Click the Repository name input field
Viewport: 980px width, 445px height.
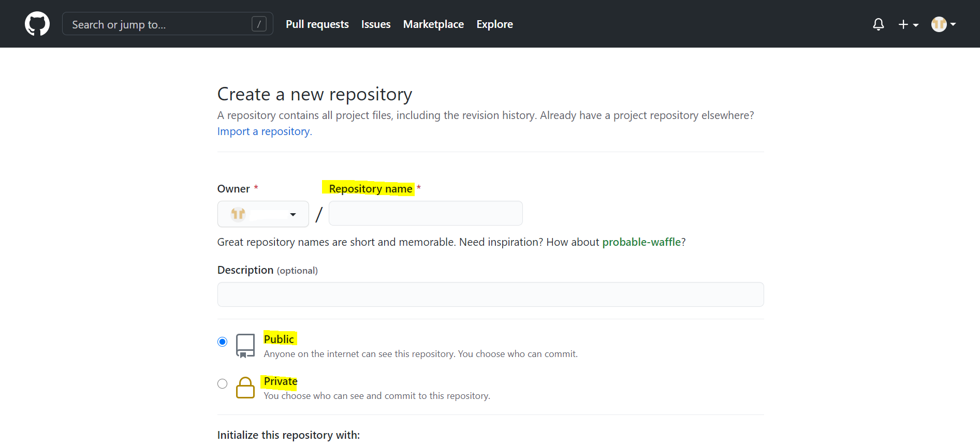pyautogui.click(x=426, y=213)
